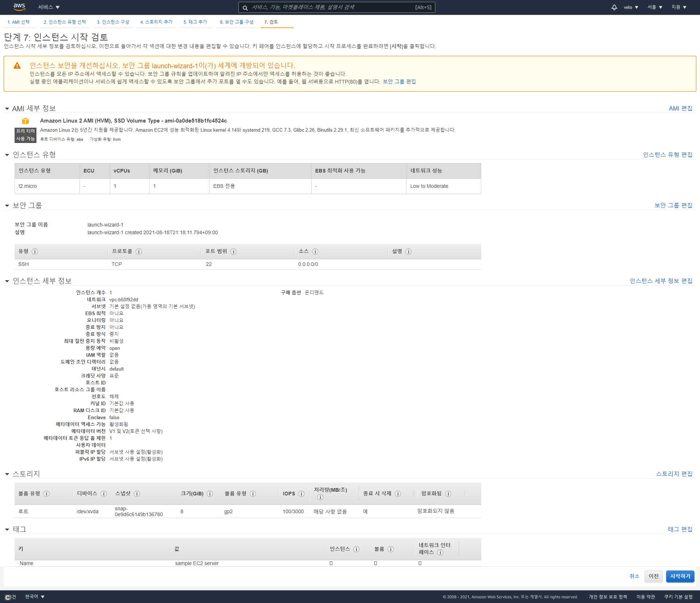The width and height of the screenshot is (700, 603).
Task: Click the orange warning triangle icon
Action: point(17,66)
